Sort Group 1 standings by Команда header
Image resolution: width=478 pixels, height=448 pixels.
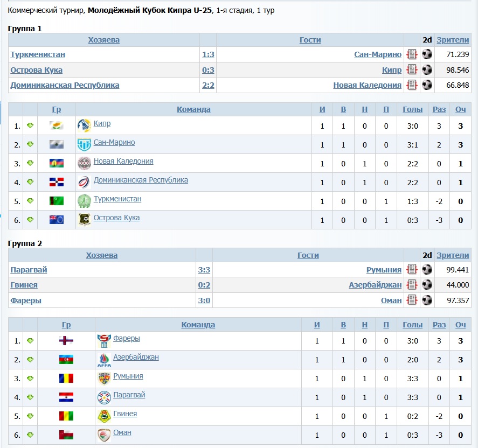[x=193, y=109]
